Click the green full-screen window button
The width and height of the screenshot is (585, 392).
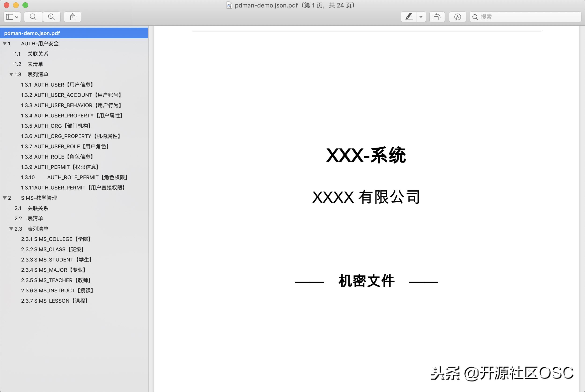point(25,5)
